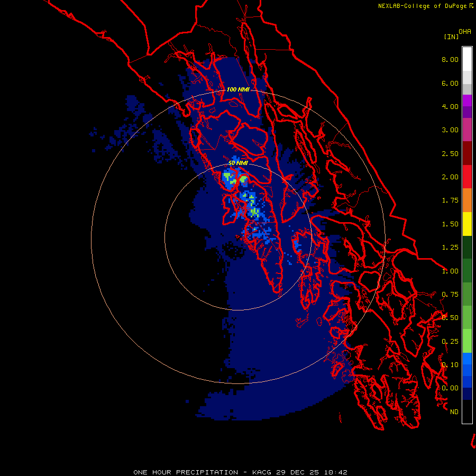The height and width of the screenshot is (476, 476).
Task: Click the 2.50 legend value
Action: click(x=450, y=153)
